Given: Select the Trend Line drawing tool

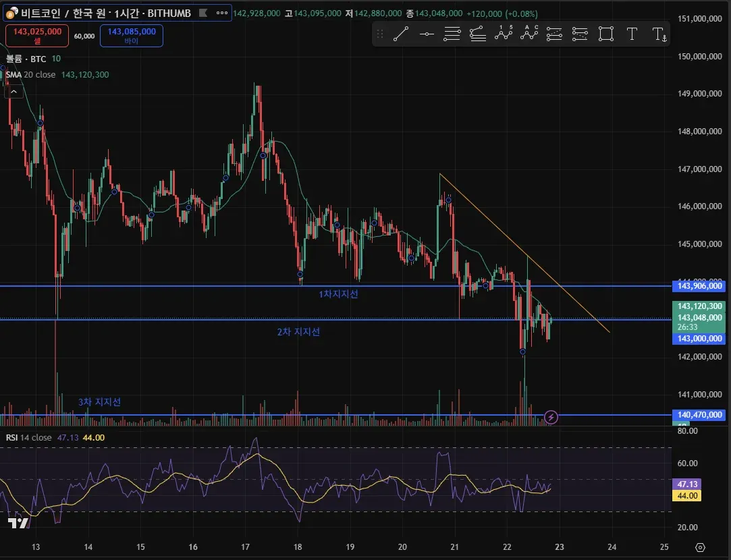Looking at the screenshot, I should [x=401, y=34].
